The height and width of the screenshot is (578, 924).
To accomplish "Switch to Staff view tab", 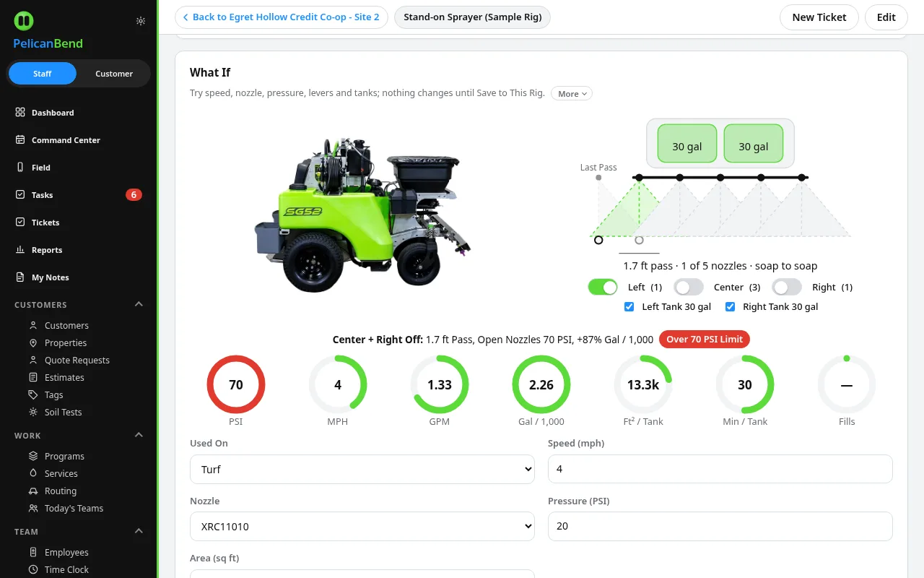I will click(43, 74).
